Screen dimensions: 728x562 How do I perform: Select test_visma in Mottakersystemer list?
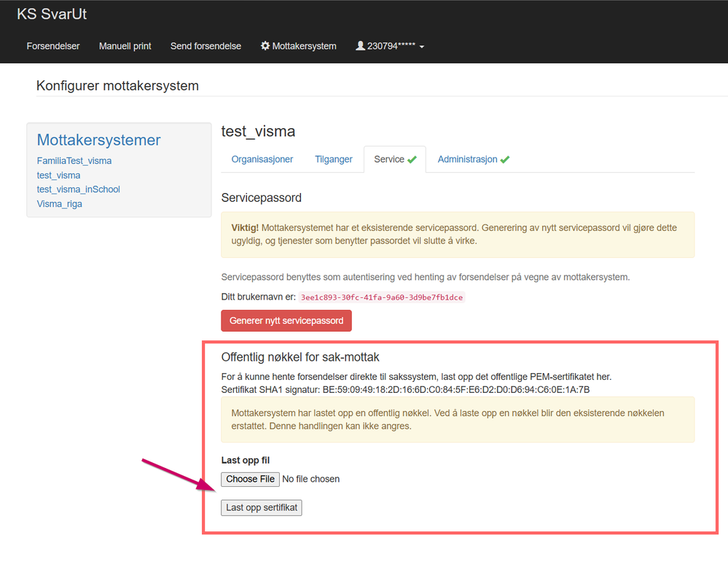(58, 175)
